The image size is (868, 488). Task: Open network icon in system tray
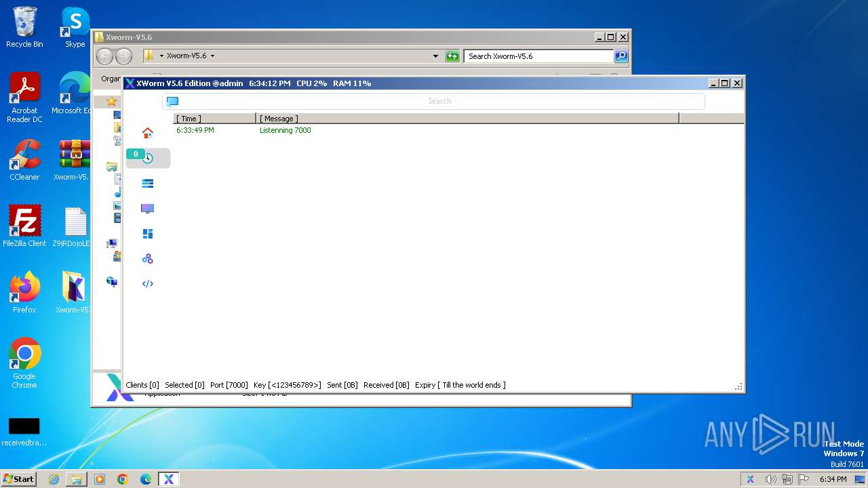point(787,479)
